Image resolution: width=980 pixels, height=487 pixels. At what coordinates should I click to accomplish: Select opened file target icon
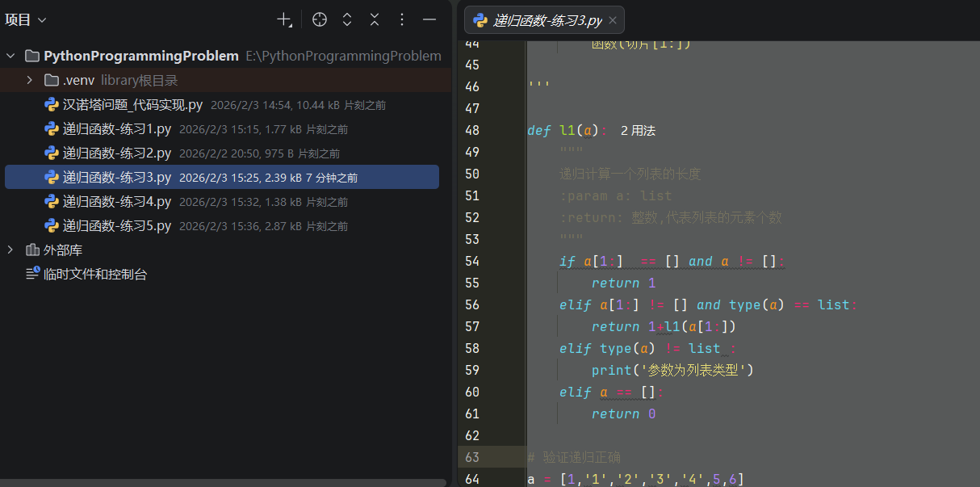click(320, 19)
